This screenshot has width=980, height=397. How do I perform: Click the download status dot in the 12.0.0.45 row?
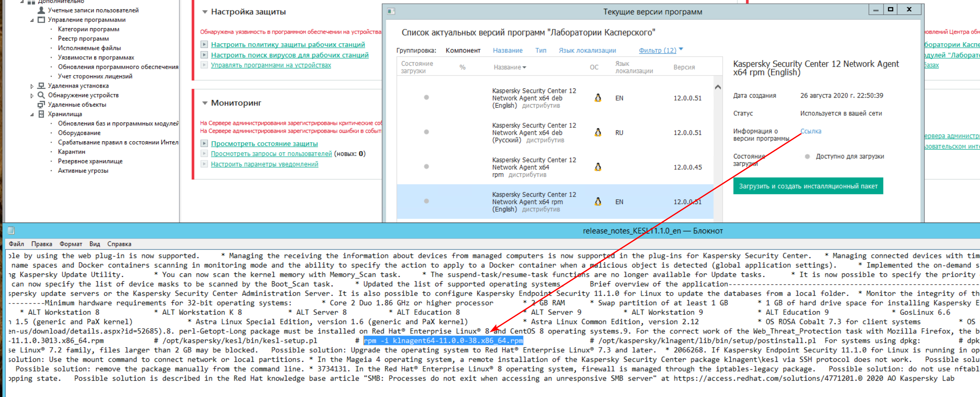pos(426,166)
